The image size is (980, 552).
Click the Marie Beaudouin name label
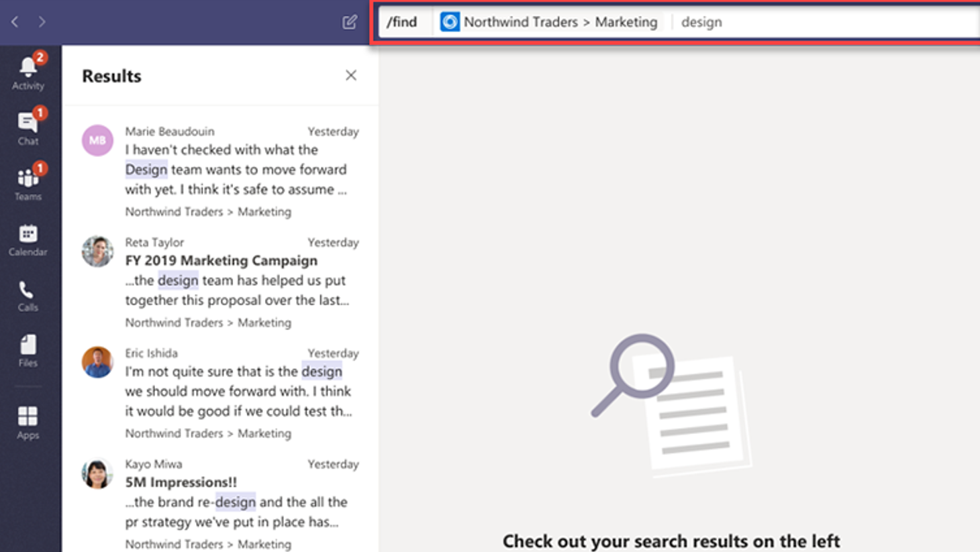pos(170,131)
